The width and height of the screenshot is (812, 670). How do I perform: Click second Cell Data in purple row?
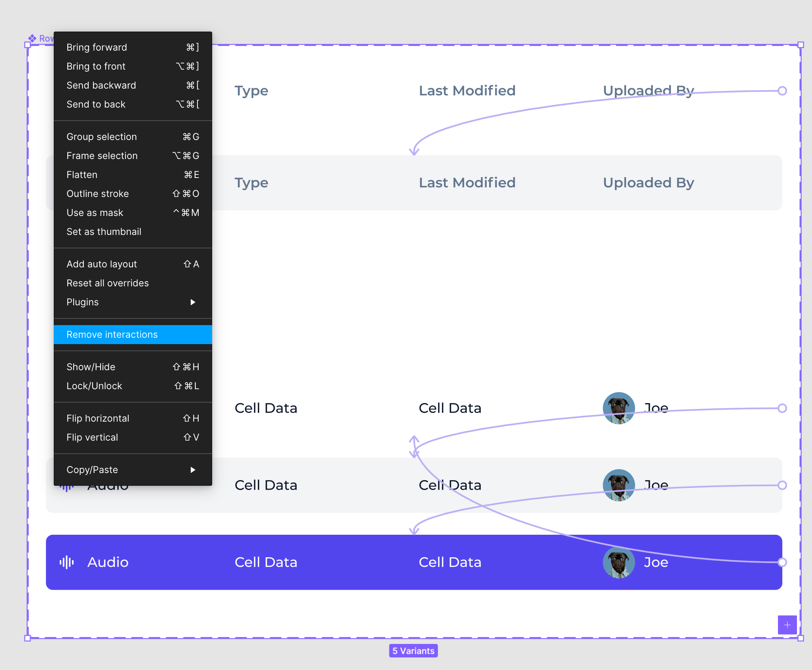[x=450, y=562]
